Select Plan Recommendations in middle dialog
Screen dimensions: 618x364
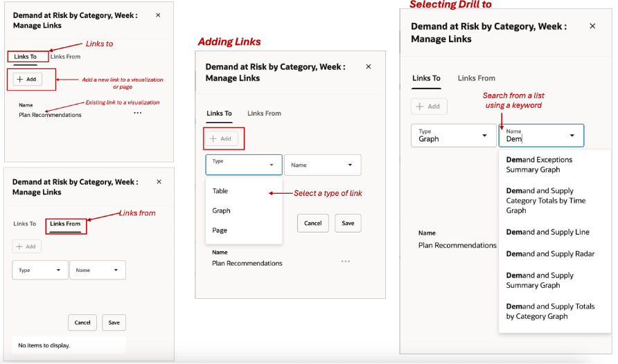point(247,263)
